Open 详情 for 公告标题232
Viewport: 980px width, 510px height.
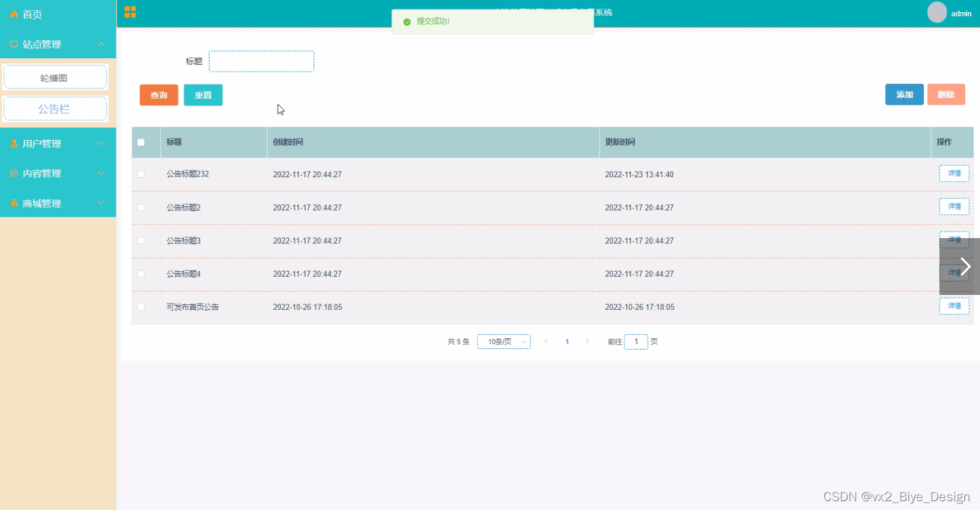[954, 174]
